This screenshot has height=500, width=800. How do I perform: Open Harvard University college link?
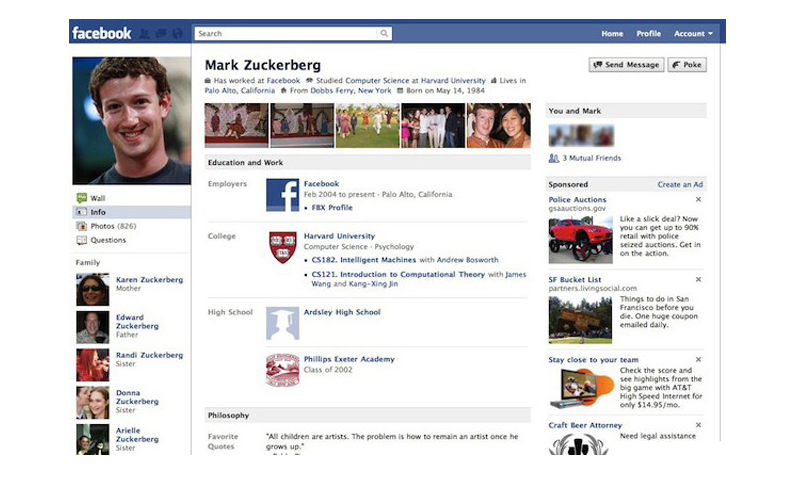[x=339, y=236]
